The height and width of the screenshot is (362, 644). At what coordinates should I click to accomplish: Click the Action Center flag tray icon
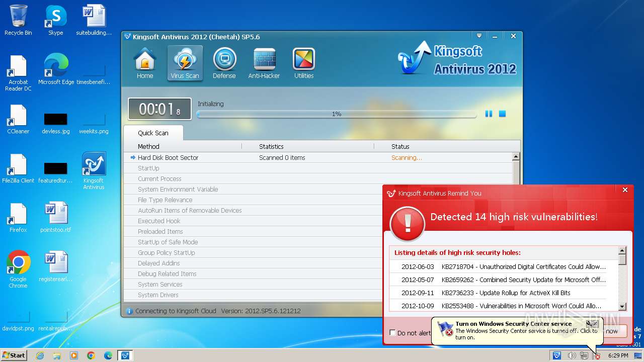click(596, 355)
